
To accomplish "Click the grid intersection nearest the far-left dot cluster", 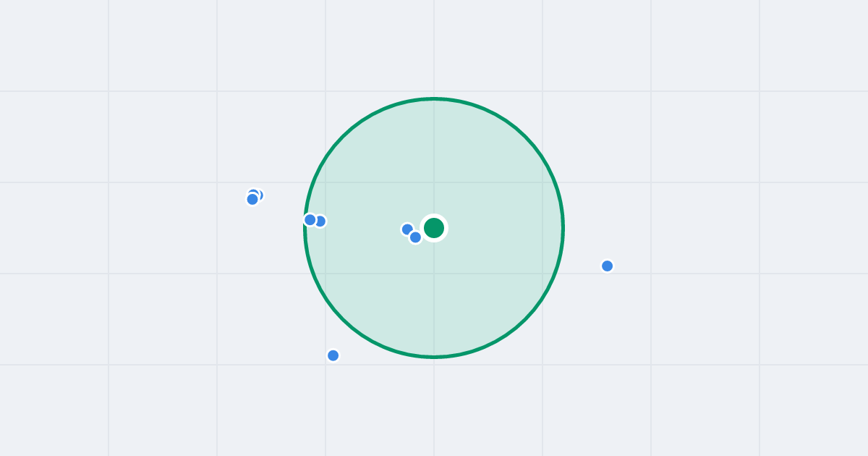I will click(x=217, y=182).
